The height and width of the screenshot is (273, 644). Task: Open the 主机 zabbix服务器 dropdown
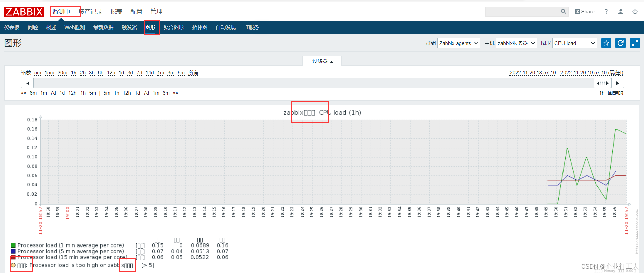point(516,43)
